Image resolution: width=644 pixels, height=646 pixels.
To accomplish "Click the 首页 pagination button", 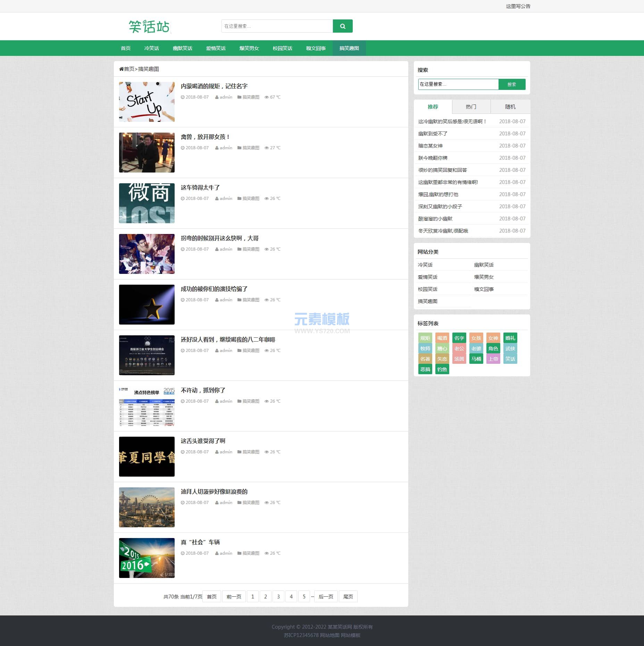I will [212, 597].
